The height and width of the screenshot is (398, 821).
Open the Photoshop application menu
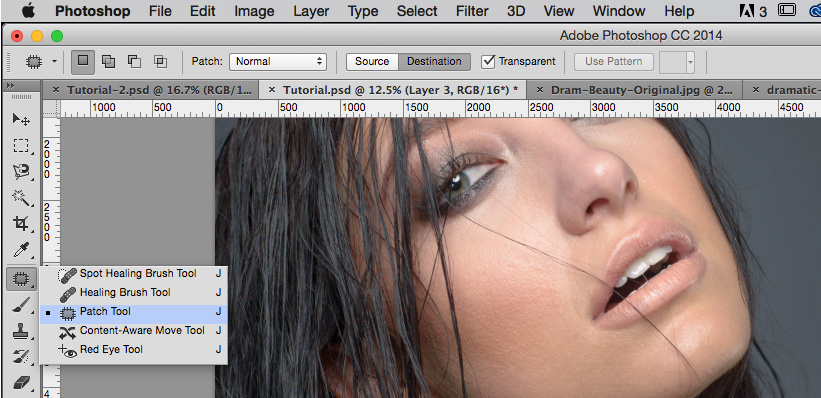[93, 11]
